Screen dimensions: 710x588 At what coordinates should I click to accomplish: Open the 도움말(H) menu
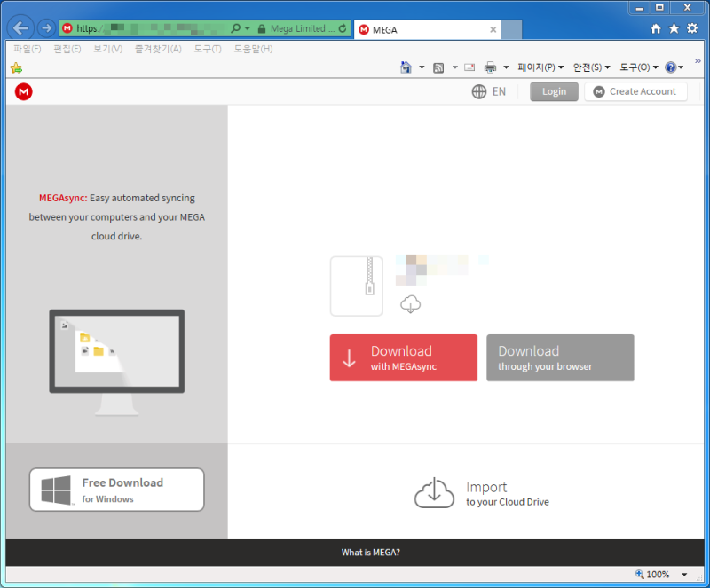click(253, 49)
